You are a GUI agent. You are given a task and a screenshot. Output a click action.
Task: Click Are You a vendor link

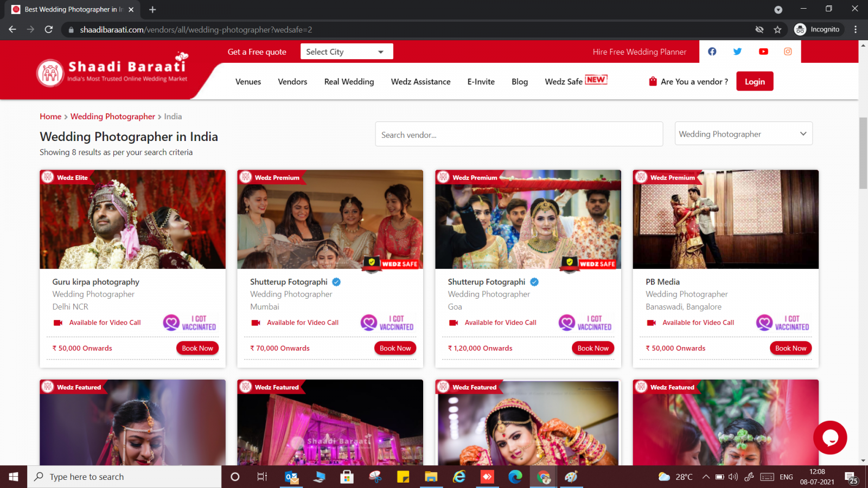[688, 81]
